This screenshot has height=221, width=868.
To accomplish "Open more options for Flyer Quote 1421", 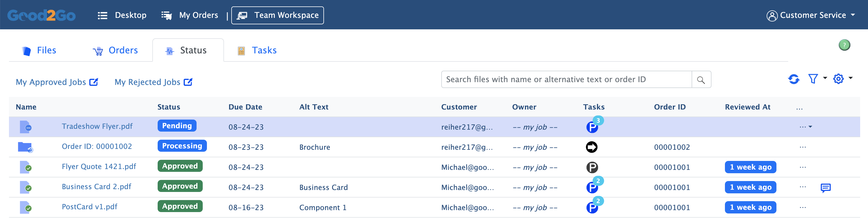I will pyautogui.click(x=803, y=167).
